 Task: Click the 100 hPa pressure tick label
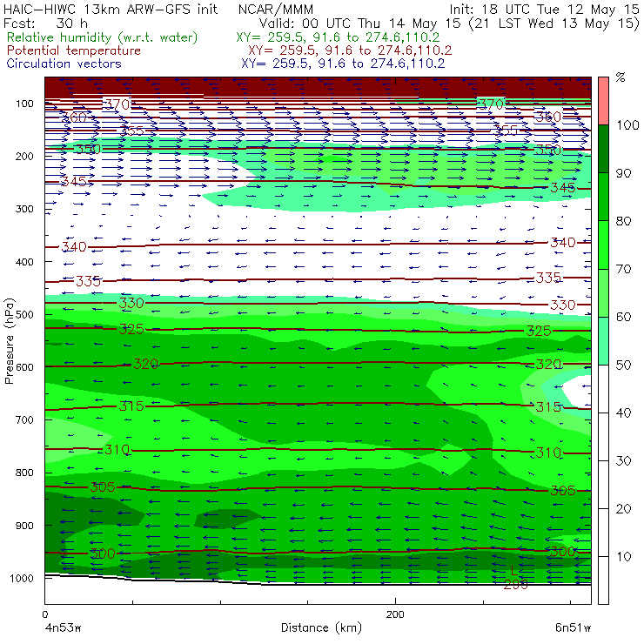[24, 104]
